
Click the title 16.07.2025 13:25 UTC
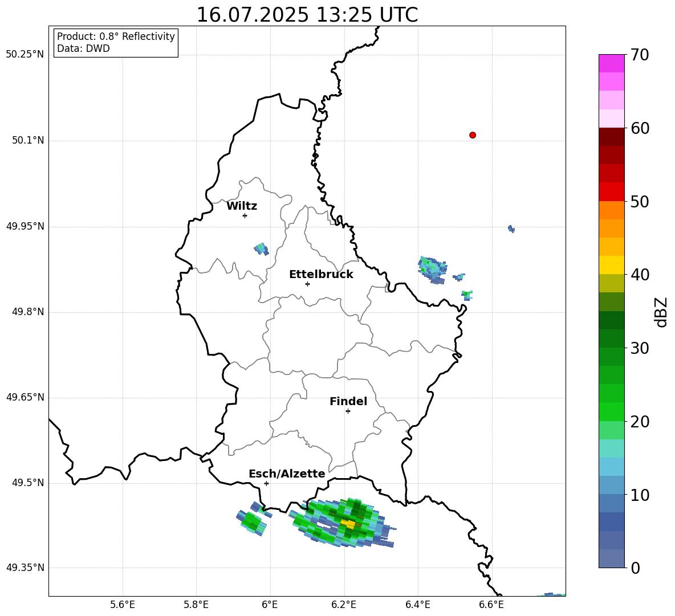(307, 15)
